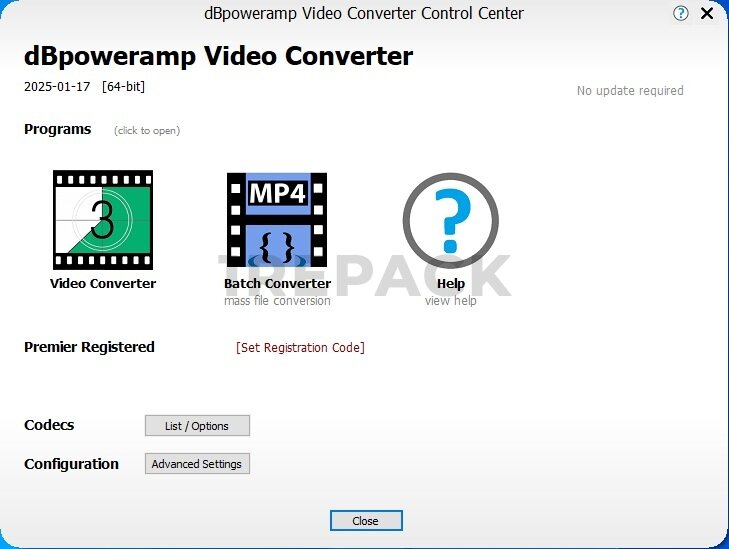Click the small help icon in title bar
Screen dimensions: 729x549
pyautogui.click(x=681, y=14)
